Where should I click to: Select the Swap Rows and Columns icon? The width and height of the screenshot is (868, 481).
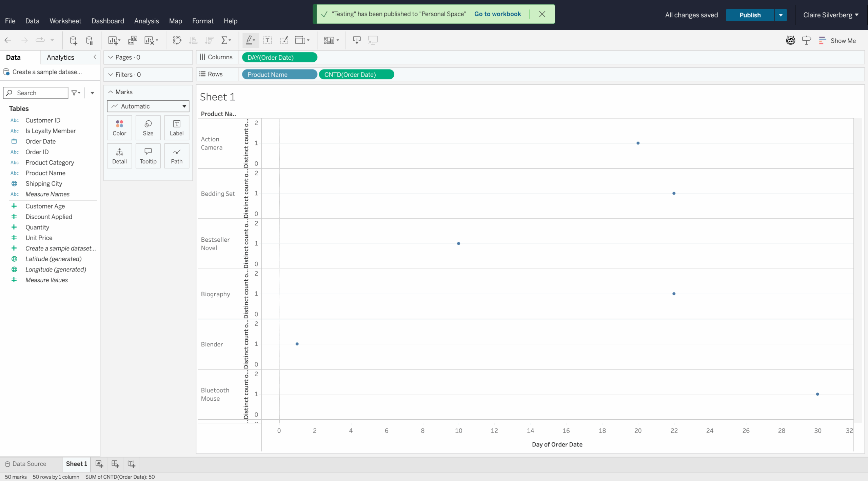coord(177,40)
